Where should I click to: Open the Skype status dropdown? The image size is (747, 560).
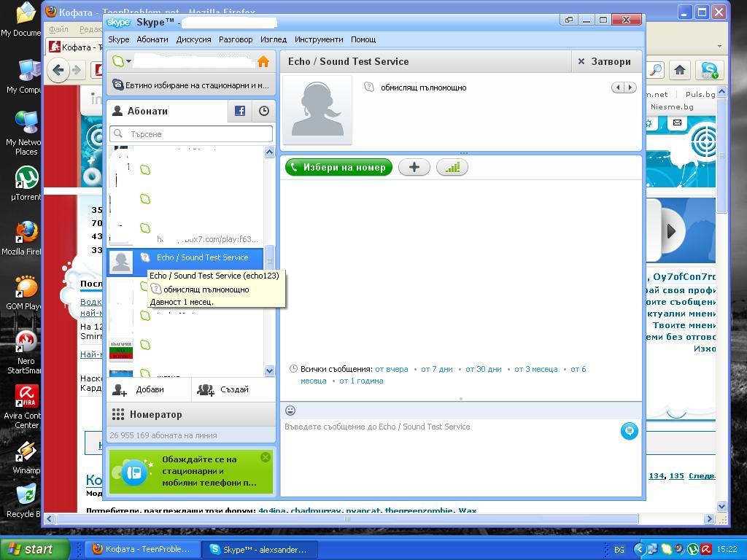(122, 61)
